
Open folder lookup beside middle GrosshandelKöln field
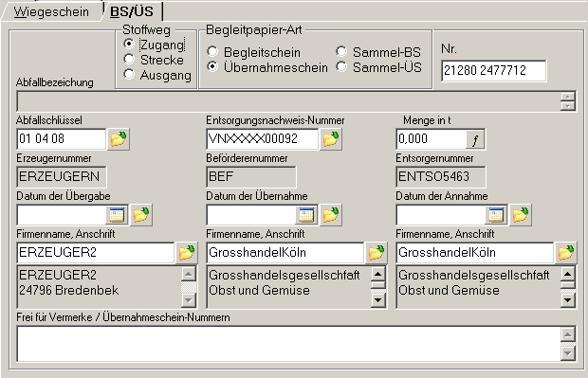point(377,253)
